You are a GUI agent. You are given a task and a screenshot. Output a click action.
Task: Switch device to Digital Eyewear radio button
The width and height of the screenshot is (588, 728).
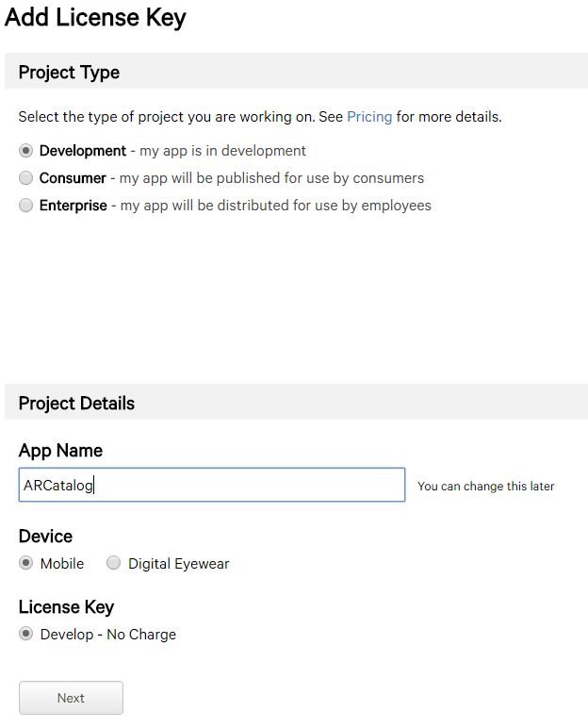pyautogui.click(x=114, y=563)
